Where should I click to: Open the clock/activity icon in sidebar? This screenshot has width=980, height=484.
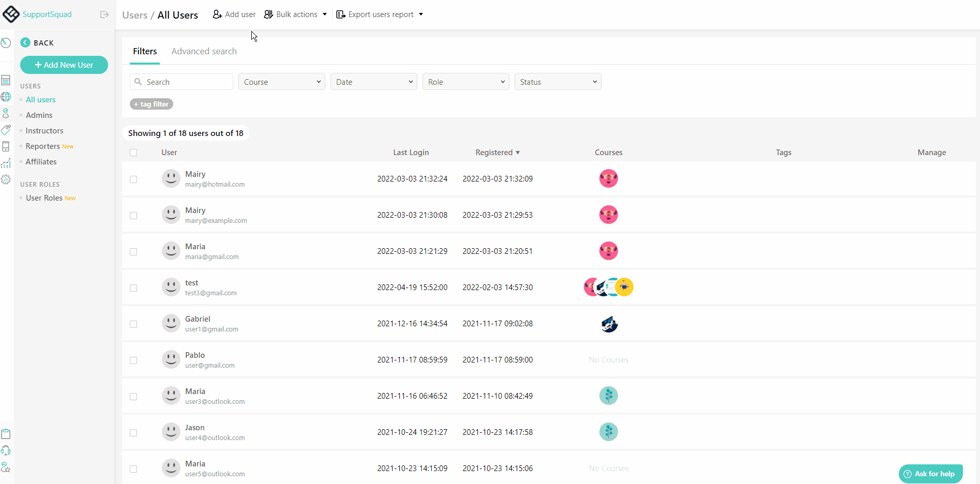coord(6,43)
